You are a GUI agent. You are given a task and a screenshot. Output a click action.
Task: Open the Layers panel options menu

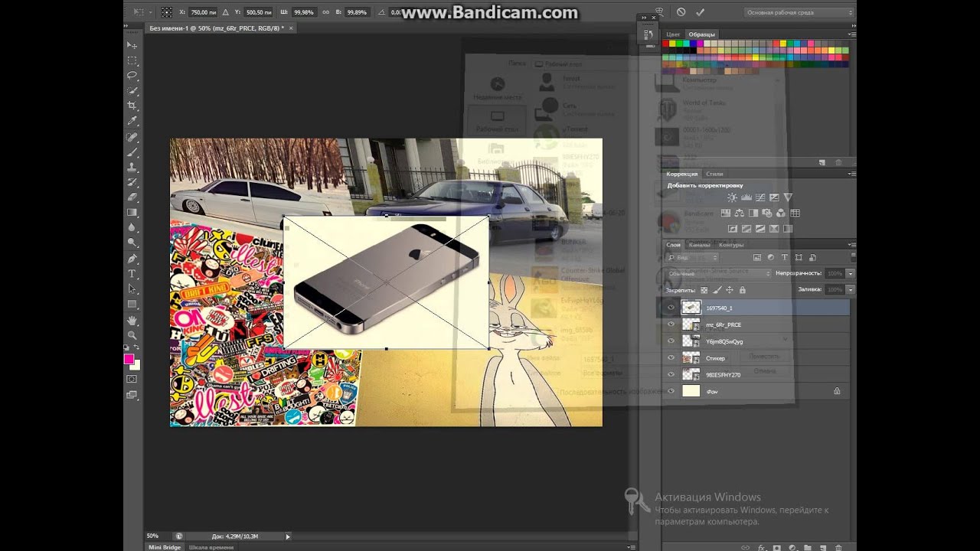852,245
